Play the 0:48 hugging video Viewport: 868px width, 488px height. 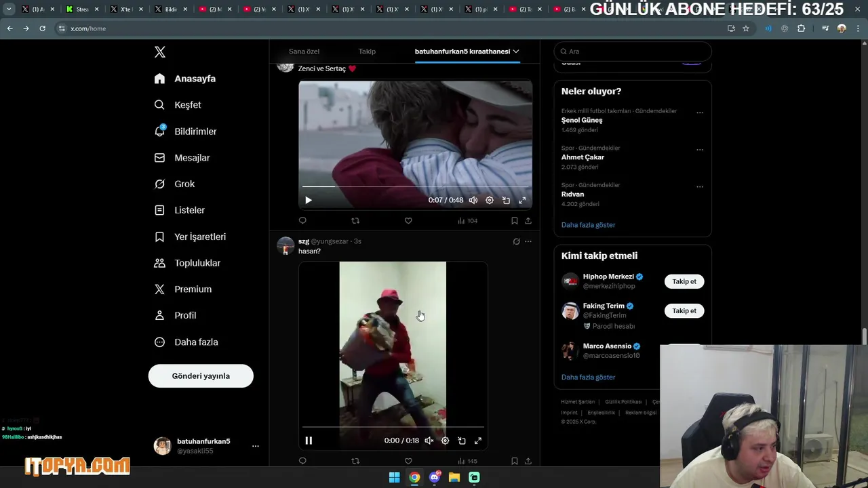tap(309, 200)
